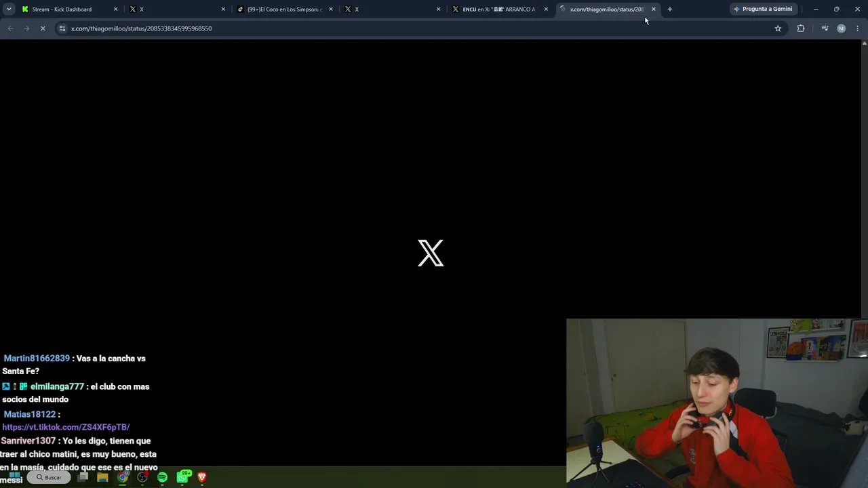This screenshot has width=868, height=488.
Task: Click username Sanriver1307 in chat
Action: pos(28,441)
